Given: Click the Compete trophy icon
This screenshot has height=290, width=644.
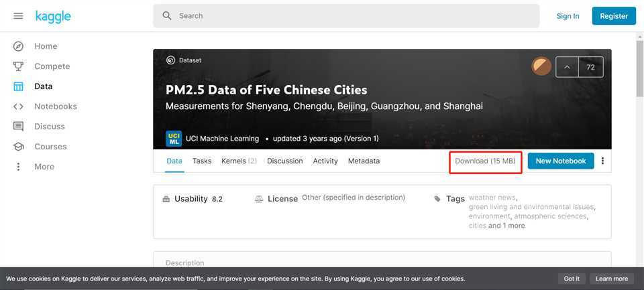Looking at the screenshot, I should (18, 66).
